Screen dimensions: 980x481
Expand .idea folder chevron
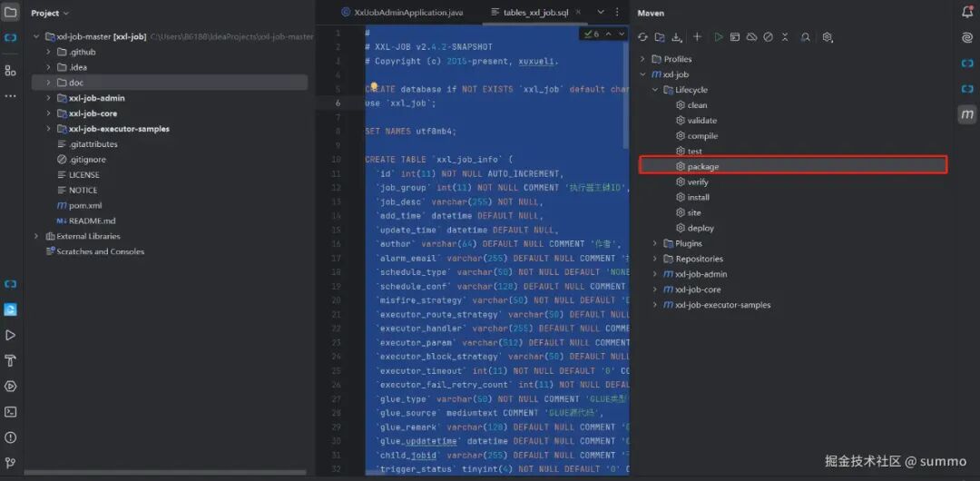[x=48, y=67]
